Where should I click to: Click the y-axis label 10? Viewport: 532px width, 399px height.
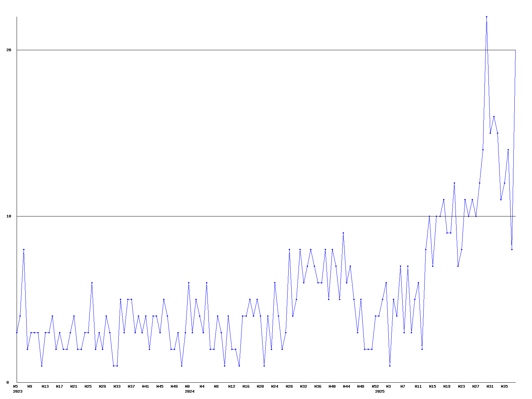coord(9,216)
